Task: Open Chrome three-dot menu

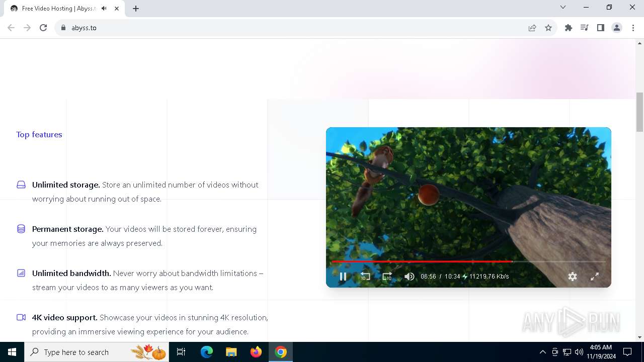Action: coord(632,28)
